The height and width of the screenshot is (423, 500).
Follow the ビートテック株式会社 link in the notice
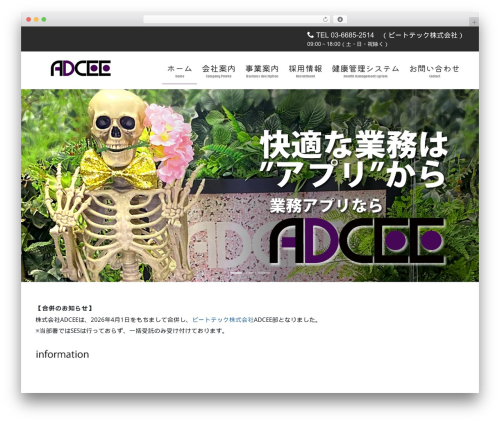[223, 320]
